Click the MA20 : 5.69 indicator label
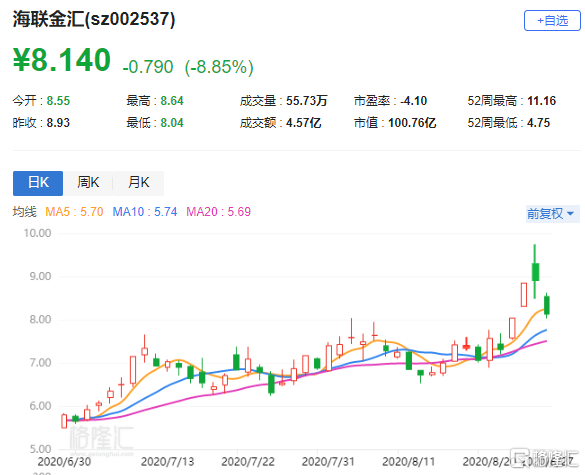This screenshot has width=585, height=475. pyautogui.click(x=219, y=212)
